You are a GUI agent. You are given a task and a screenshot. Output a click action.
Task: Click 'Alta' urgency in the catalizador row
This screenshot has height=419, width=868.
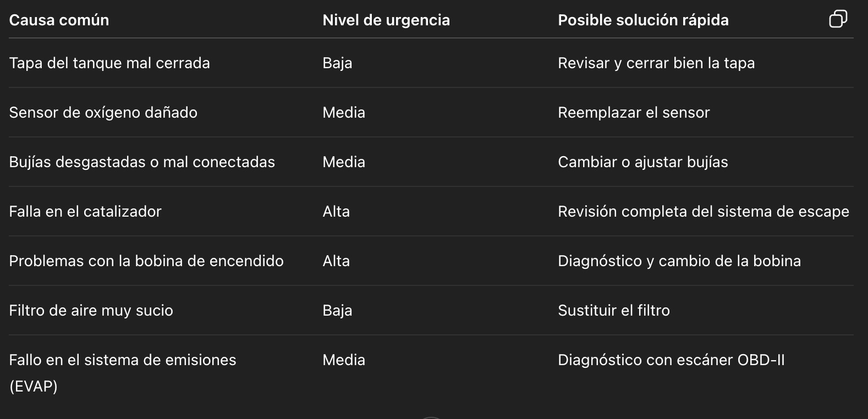[x=336, y=212]
